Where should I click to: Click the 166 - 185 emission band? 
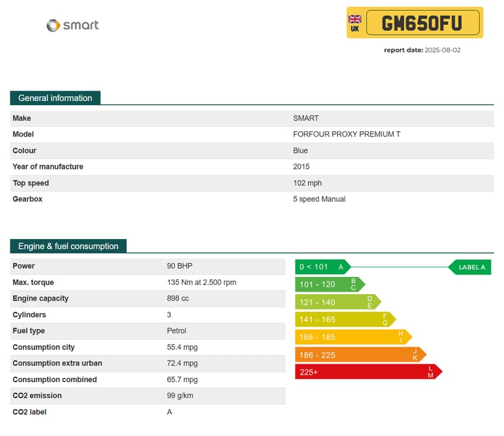point(354,337)
